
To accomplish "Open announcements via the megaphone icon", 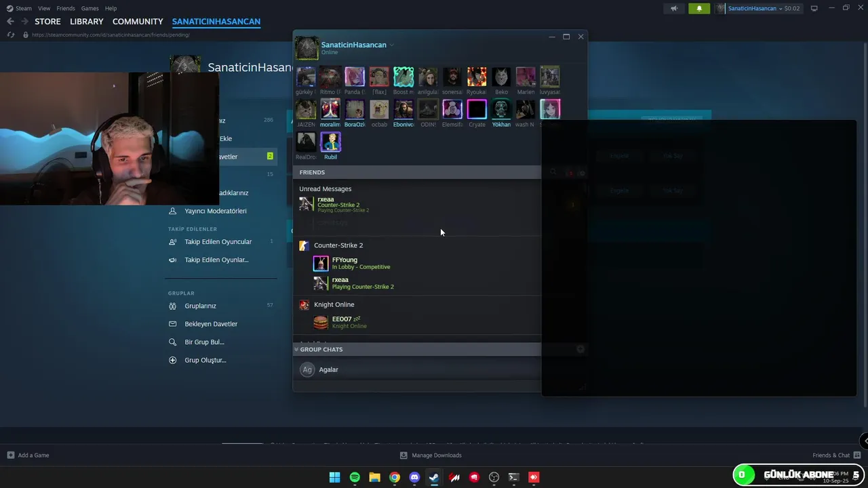I will [673, 8].
